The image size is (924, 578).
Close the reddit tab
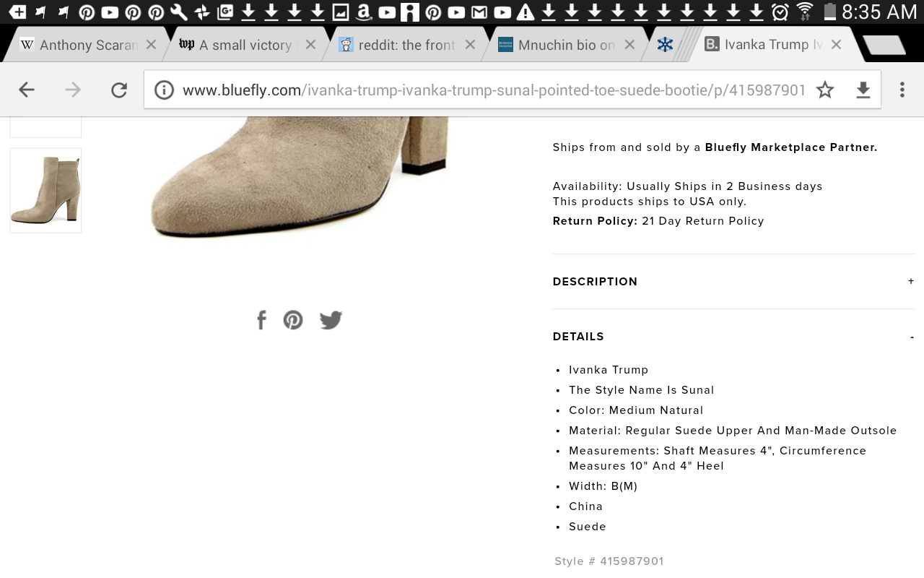[470, 45]
